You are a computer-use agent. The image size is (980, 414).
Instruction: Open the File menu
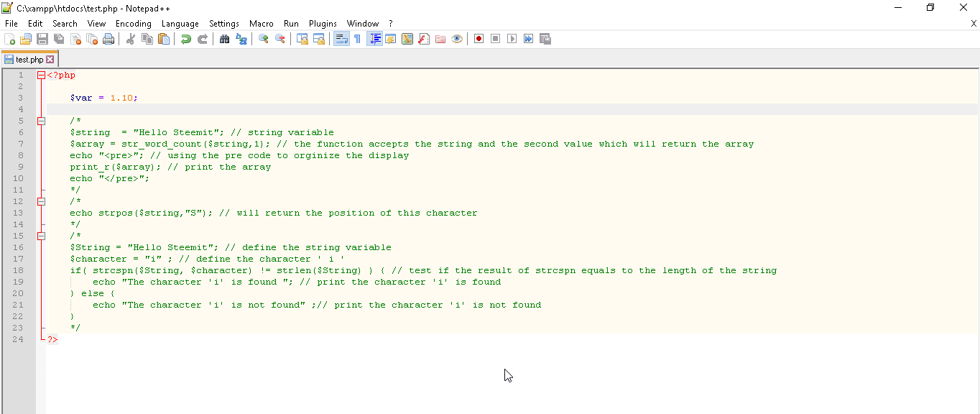pyautogui.click(x=11, y=24)
